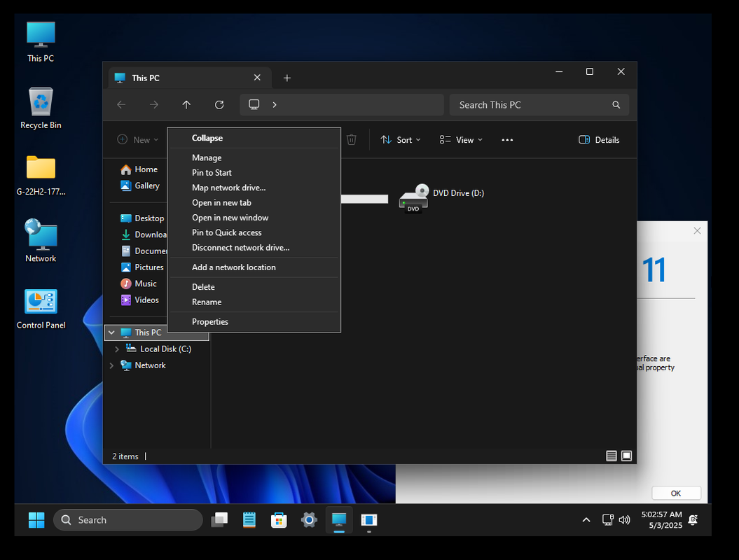Switch to details list view icon
The image size is (739, 560).
pyautogui.click(x=612, y=456)
